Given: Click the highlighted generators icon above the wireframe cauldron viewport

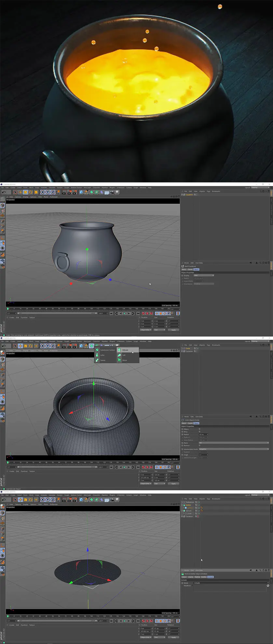Looking at the screenshot, I should coord(91,346).
